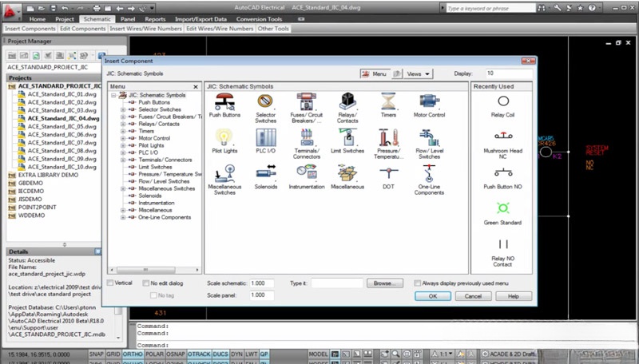The image size is (639, 364).
Task: Click the Menu toggle button
Action: point(375,73)
